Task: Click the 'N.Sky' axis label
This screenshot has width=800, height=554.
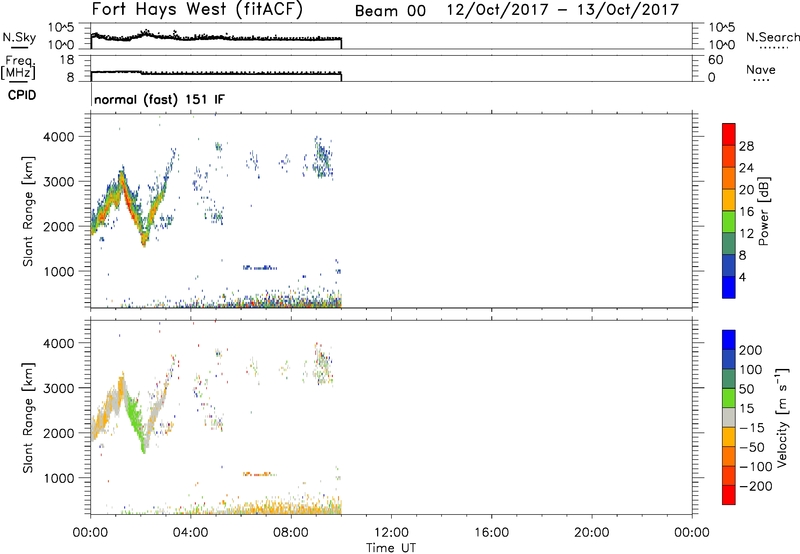Action: (19, 37)
